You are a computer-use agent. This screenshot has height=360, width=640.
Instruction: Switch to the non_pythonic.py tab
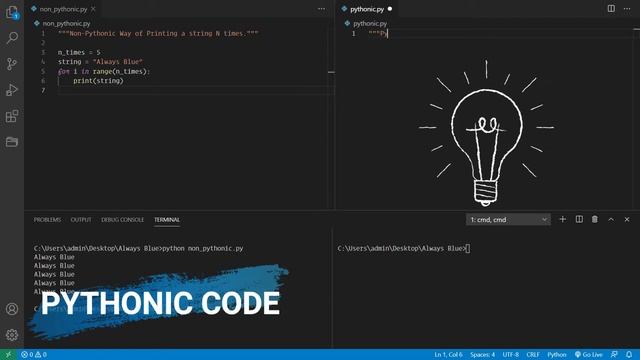pyautogui.click(x=63, y=9)
